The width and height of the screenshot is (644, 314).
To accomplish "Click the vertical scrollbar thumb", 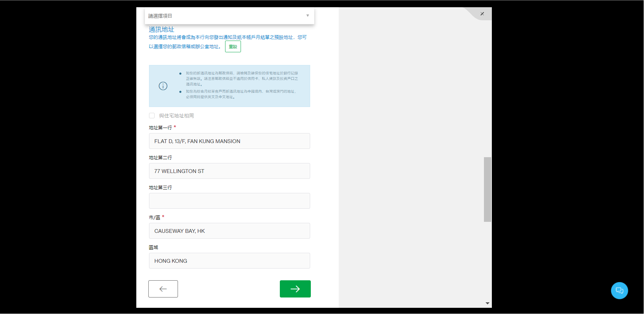I will point(487,189).
